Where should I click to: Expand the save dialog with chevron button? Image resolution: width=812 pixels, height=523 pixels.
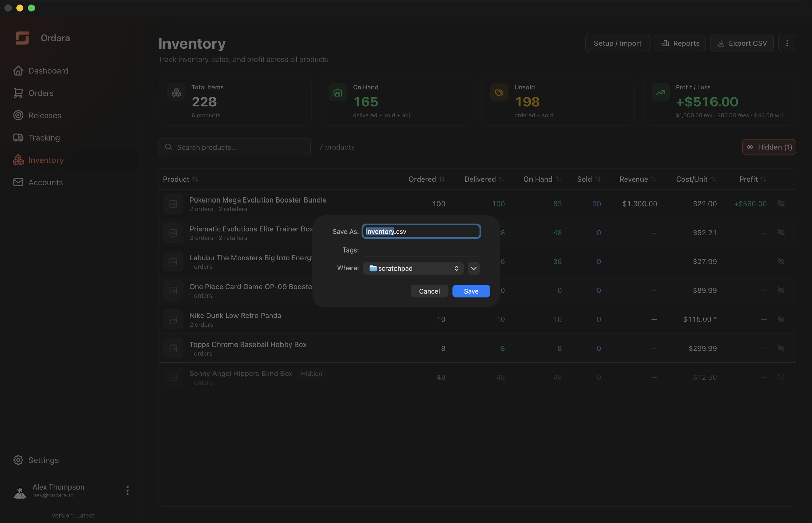[473, 268]
